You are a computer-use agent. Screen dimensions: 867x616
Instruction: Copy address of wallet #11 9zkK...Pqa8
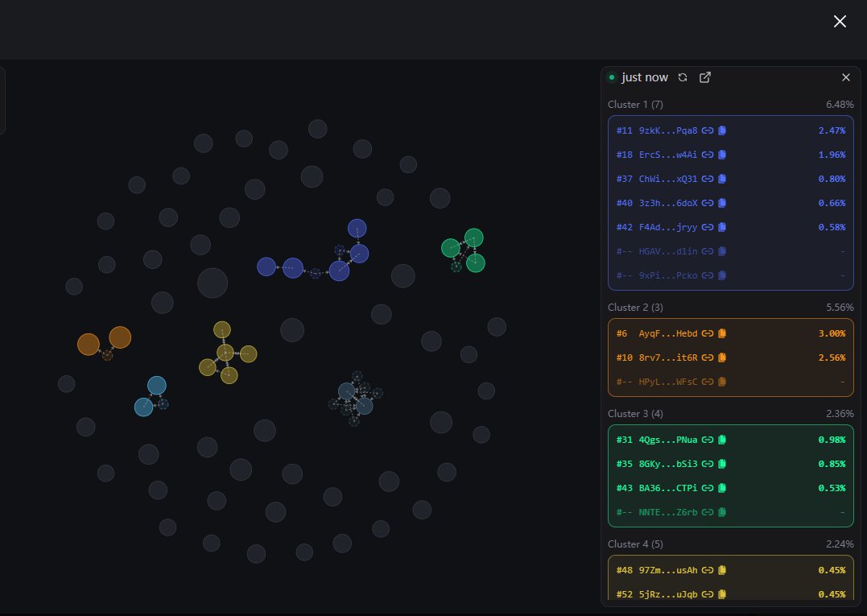pyautogui.click(x=722, y=130)
